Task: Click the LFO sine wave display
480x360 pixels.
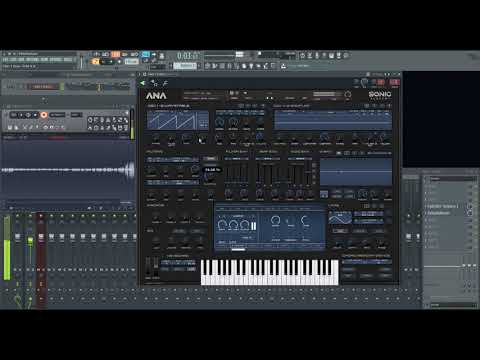Action: coord(340,218)
